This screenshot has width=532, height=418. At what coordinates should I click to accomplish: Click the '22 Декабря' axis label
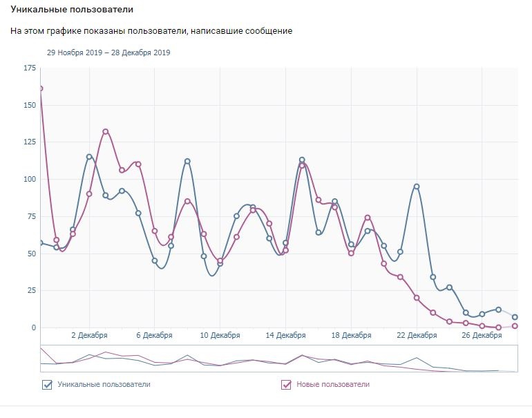(x=417, y=336)
